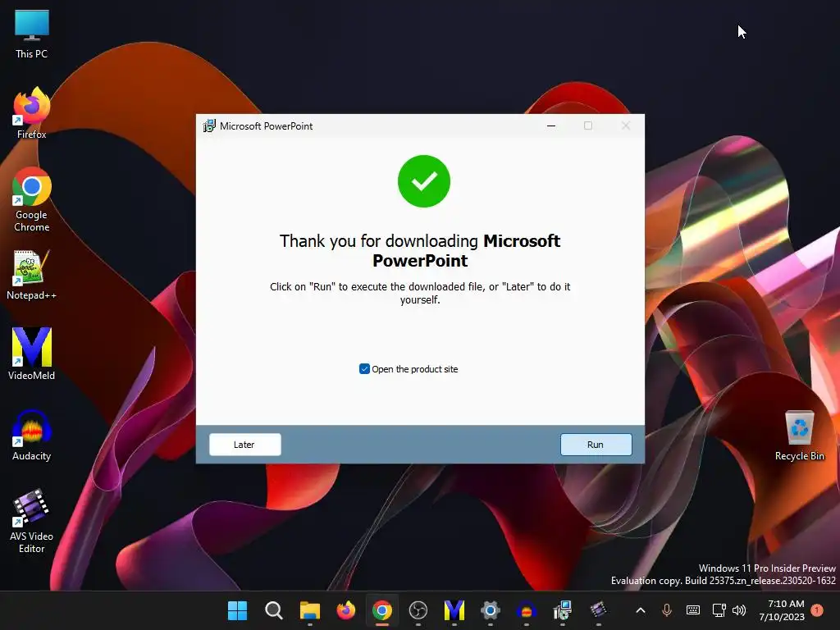Open the notification badge in the taskbar

point(817,610)
